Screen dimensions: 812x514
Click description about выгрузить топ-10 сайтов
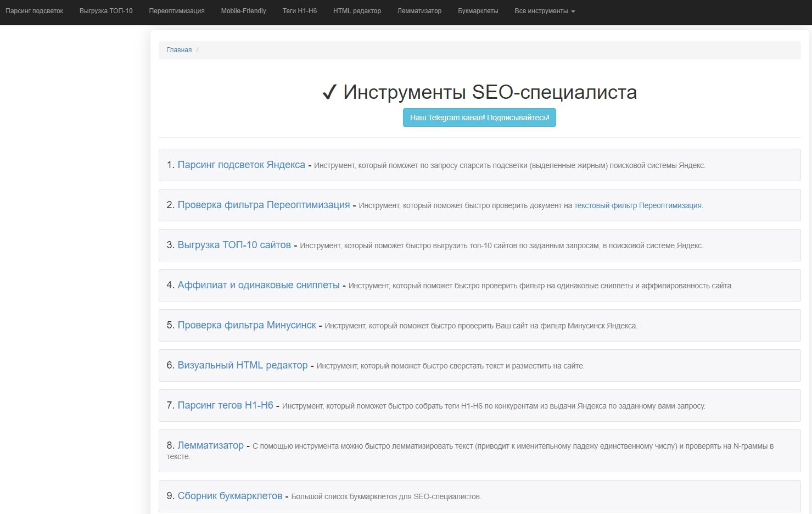tap(501, 245)
